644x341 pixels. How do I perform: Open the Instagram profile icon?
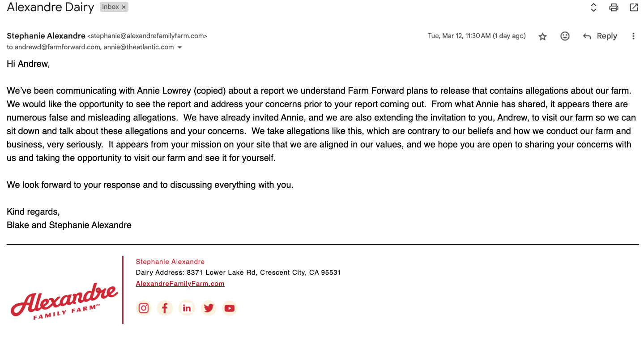pos(144,308)
